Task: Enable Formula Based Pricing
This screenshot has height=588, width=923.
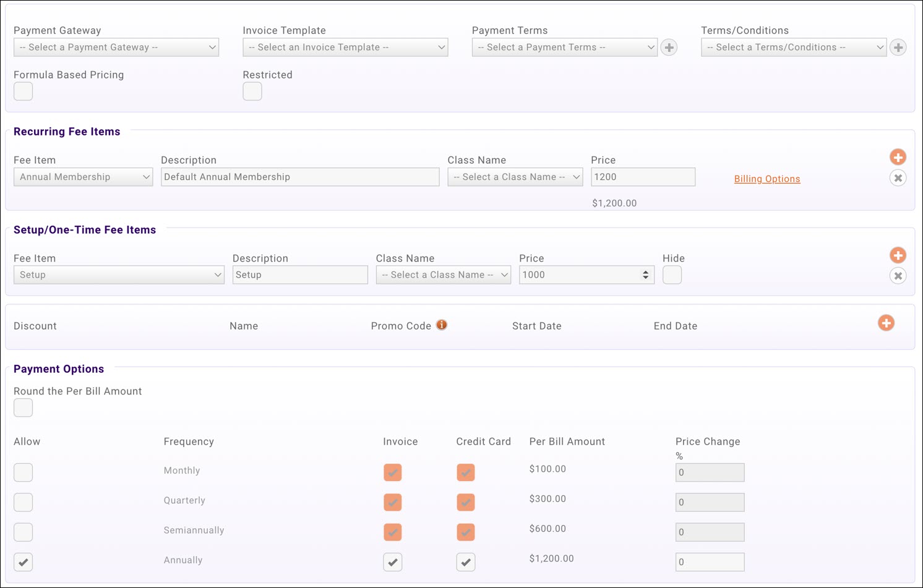Action: (x=23, y=91)
